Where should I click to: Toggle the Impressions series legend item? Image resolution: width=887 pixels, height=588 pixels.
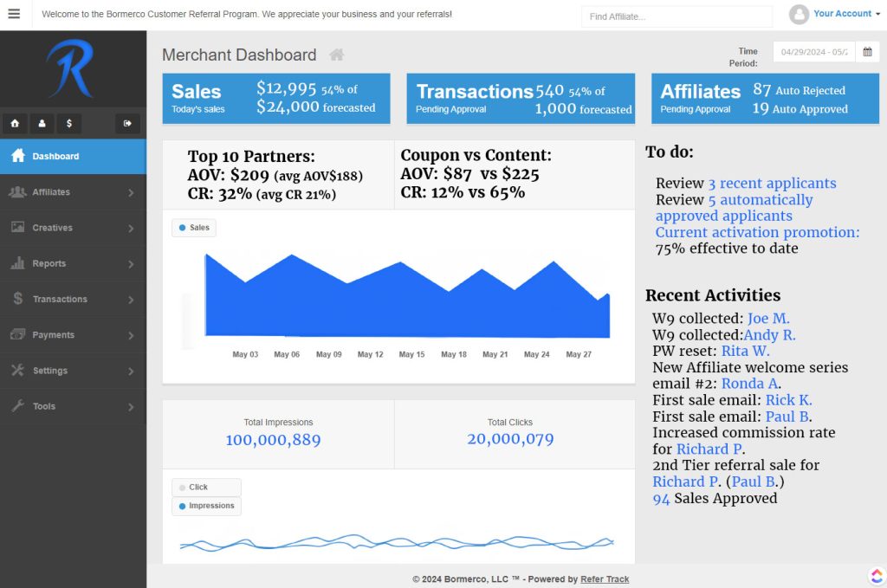coord(206,506)
